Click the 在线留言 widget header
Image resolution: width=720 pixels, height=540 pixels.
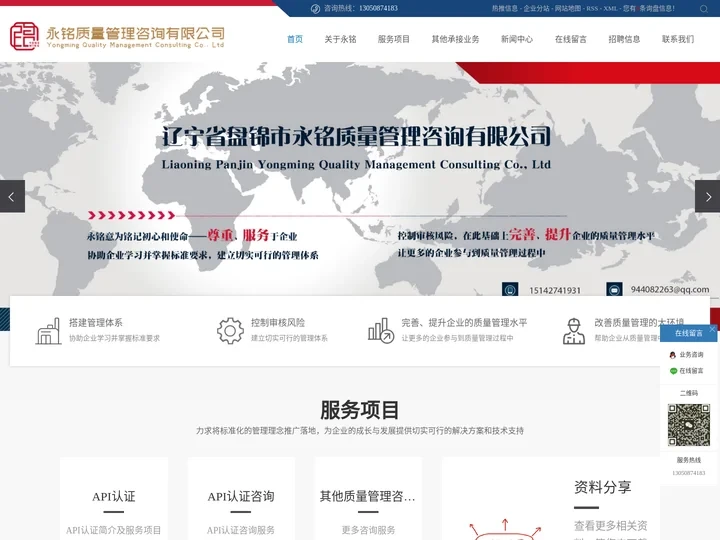pos(688,333)
